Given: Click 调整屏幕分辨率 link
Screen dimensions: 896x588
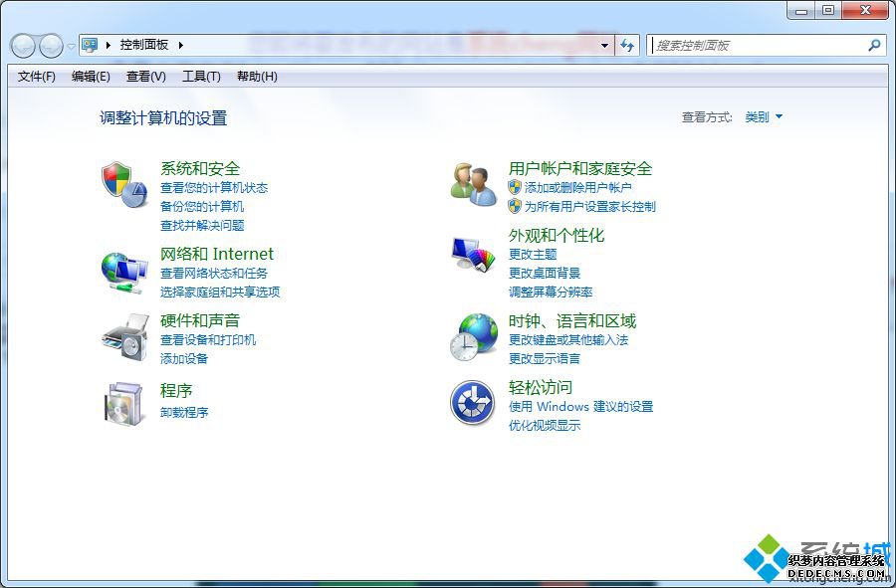Looking at the screenshot, I should [x=551, y=292].
